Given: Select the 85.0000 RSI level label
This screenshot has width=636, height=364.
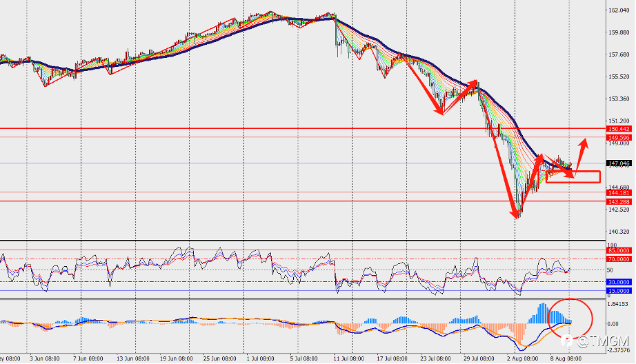Looking at the screenshot, I should point(619,250).
